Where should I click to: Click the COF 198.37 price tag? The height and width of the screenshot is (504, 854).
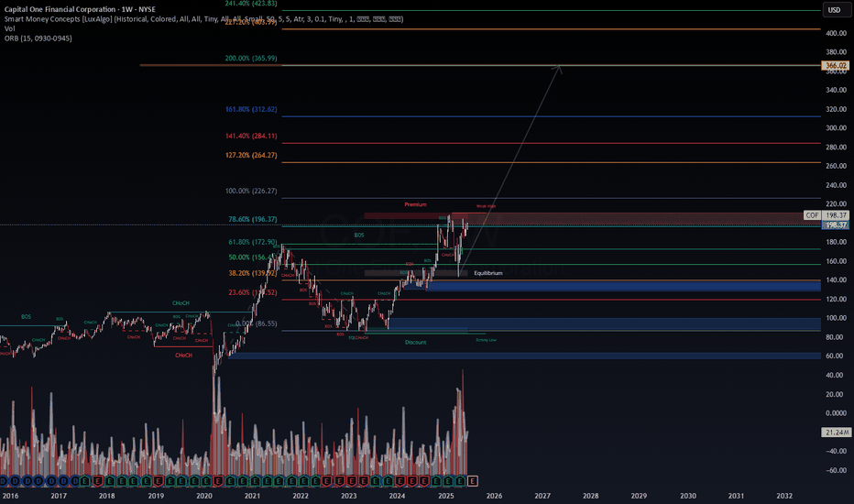[827, 215]
